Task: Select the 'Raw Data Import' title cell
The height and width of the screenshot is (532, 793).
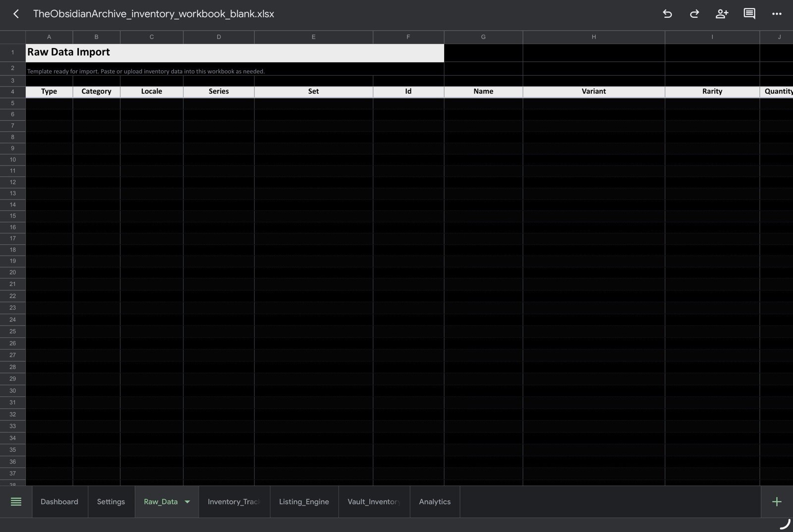Action: pyautogui.click(x=235, y=53)
